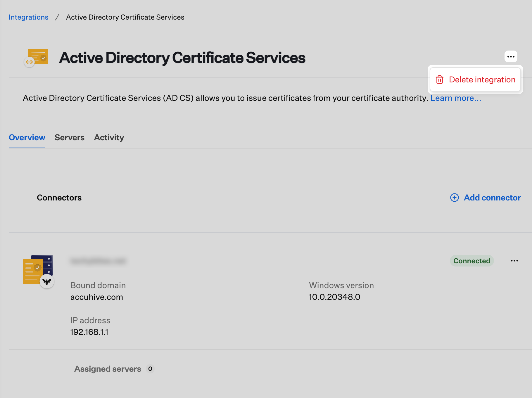This screenshot has width=532, height=398.
Task: Click the trash icon beside Delete integration
Action: pos(440,79)
